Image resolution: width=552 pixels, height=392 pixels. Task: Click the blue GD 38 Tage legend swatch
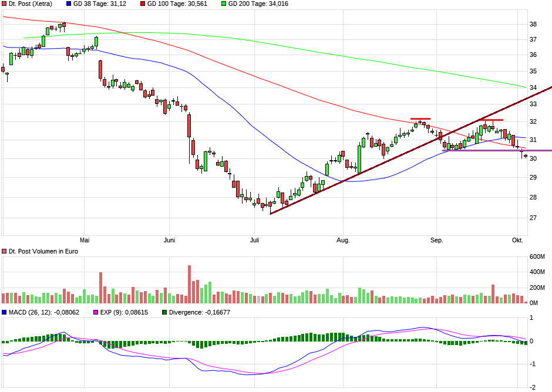pos(69,4)
